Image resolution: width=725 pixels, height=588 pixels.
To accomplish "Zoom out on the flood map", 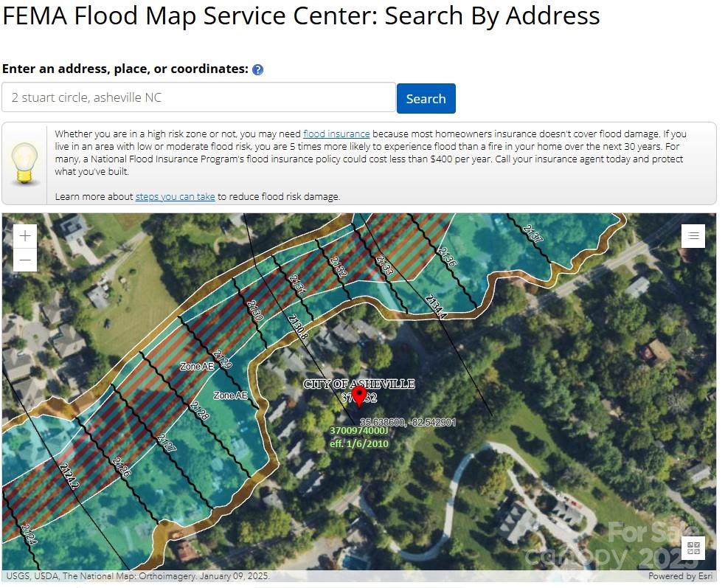I will pos(25,260).
